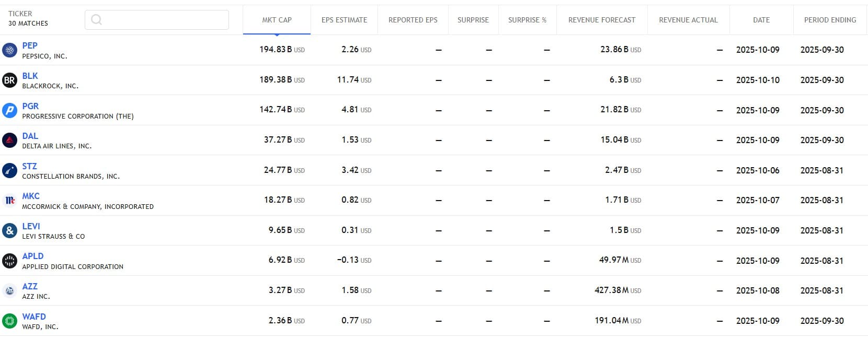868x339 pixels.
Task: Open the PEP ticker link
Action: (x=30, y=45)
